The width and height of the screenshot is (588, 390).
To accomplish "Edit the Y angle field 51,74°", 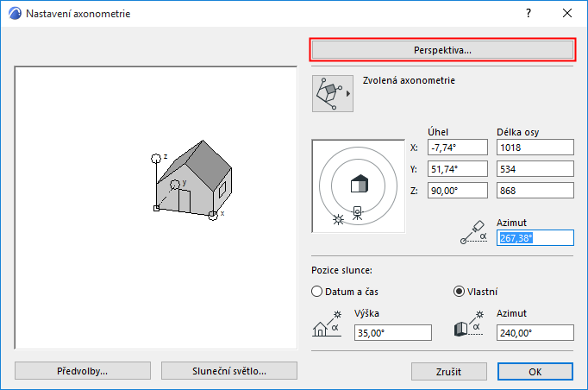I will pos(458,169).
